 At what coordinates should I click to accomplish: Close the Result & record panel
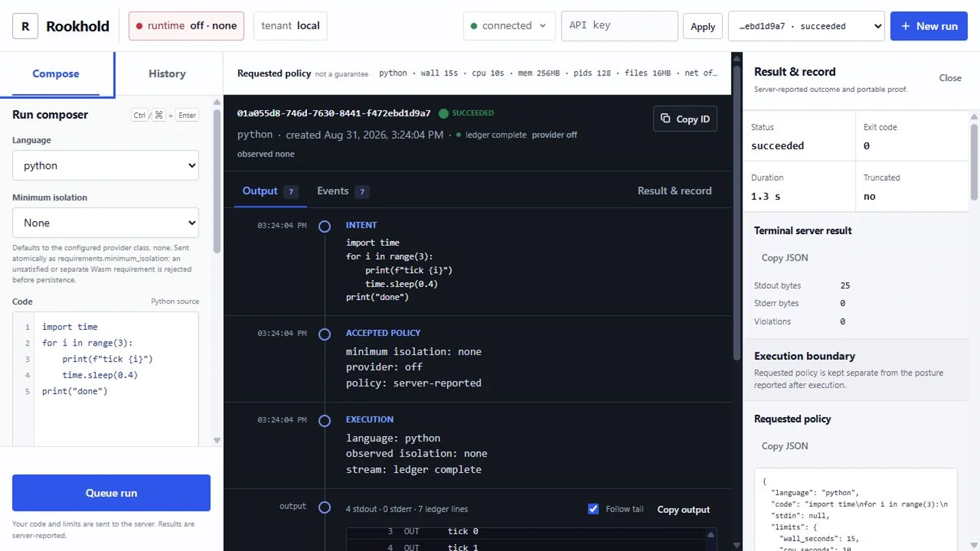pyautogui.click(x=950, y=78)
